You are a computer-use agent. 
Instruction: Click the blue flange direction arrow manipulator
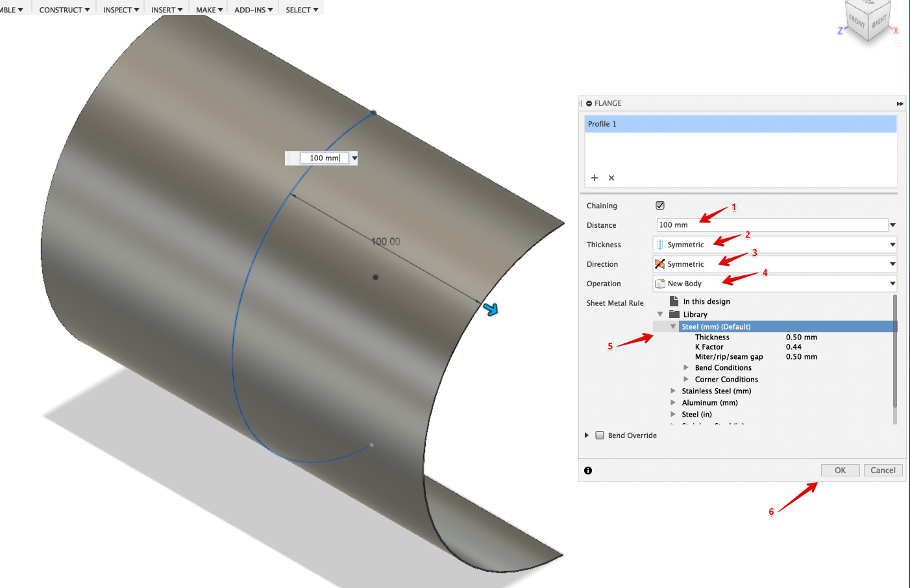491,310
